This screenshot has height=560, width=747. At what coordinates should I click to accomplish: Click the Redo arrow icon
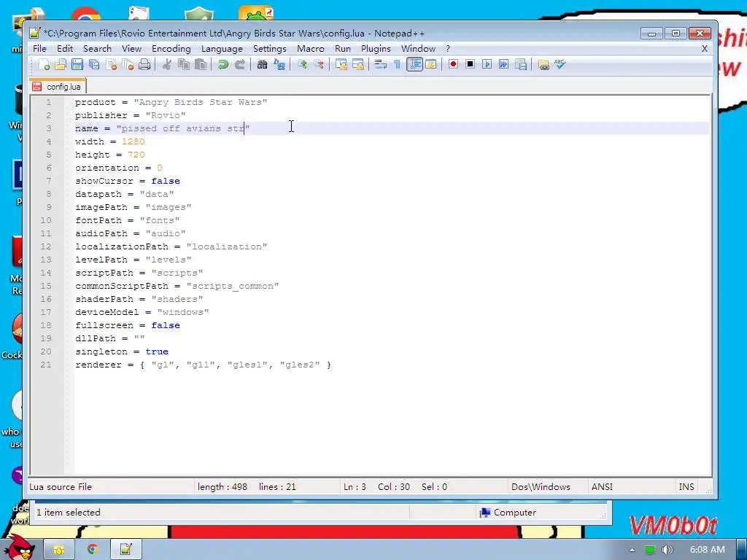click(239, 64)
